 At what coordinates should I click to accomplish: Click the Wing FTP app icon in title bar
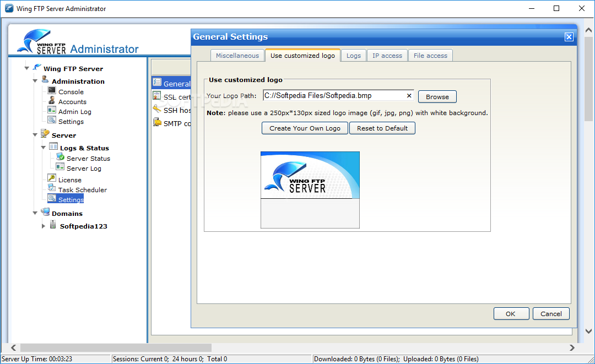tap(9, 8)
